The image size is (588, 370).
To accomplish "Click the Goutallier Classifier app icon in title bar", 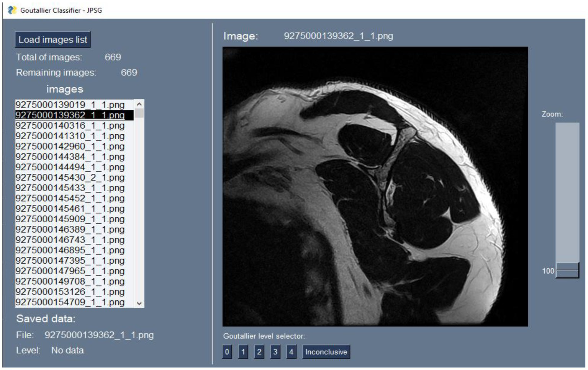I will (12, 10).
